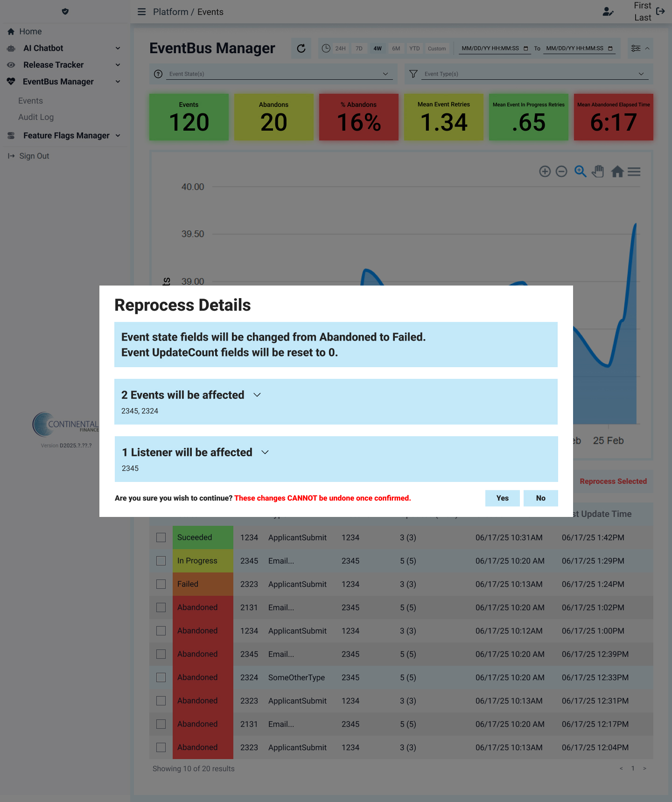
Task: Check the Succeeded event row checkbox
Action: coord(161,537)
